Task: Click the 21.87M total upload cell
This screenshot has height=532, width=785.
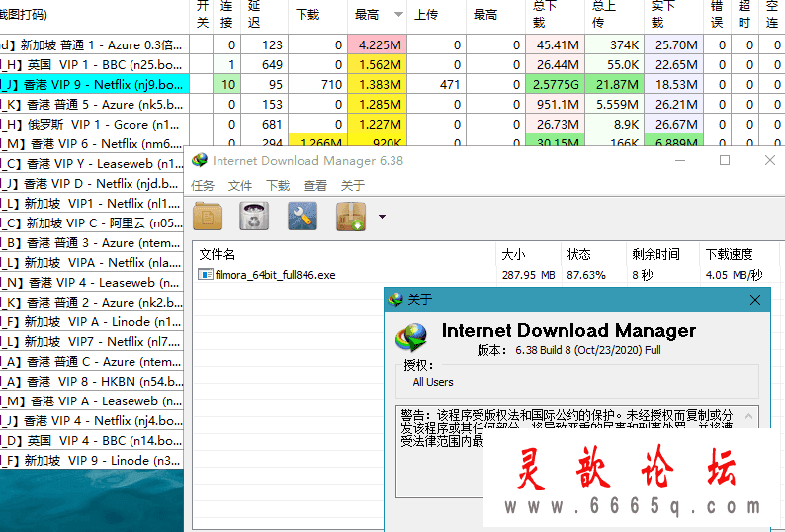Action: click(614, 85)
